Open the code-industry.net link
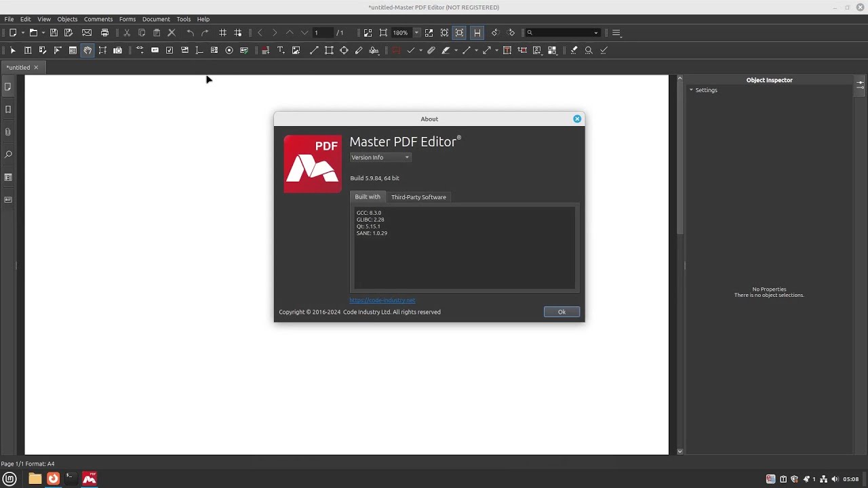Viewport: 868px width, 488px height. [382, 300]
